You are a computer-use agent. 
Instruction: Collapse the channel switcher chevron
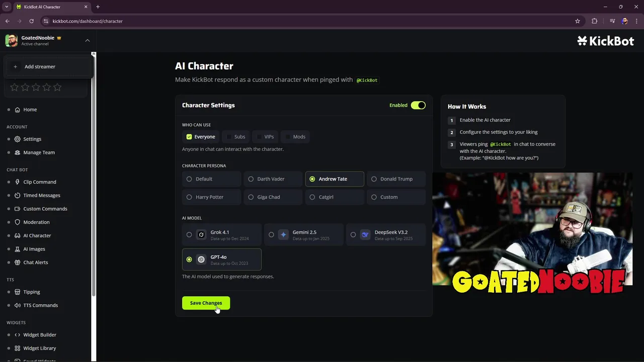click(88, 41)
